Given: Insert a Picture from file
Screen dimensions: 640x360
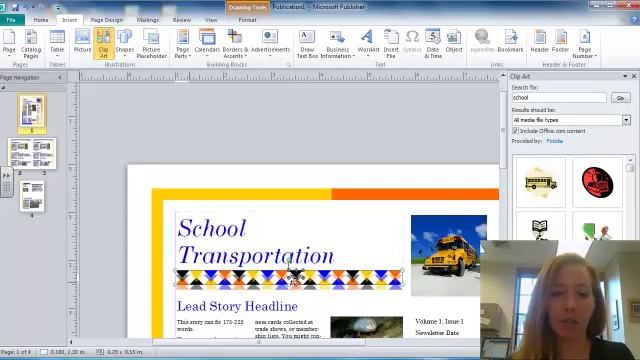Looking at the screenshot, I should [82, 41].
